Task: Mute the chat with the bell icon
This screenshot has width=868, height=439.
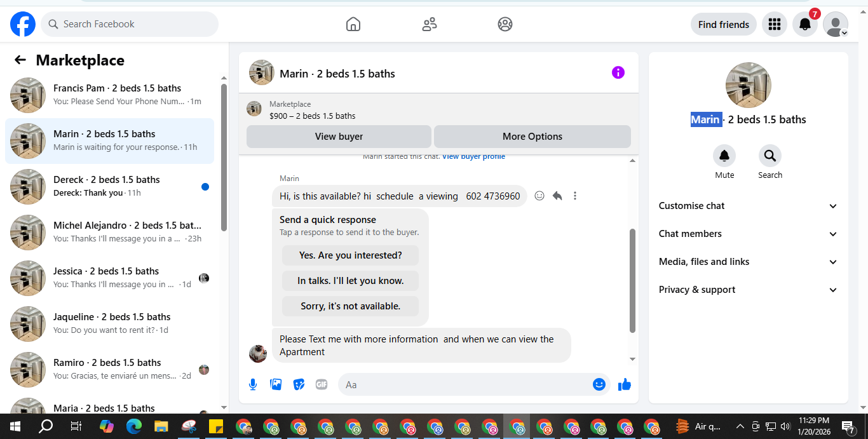Action: point(724,156)
